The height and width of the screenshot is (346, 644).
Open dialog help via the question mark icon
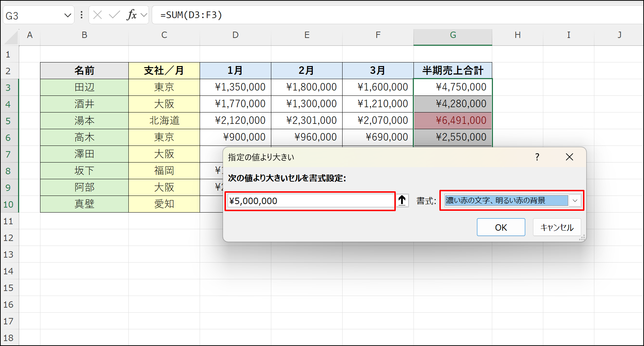pos(538,156)
